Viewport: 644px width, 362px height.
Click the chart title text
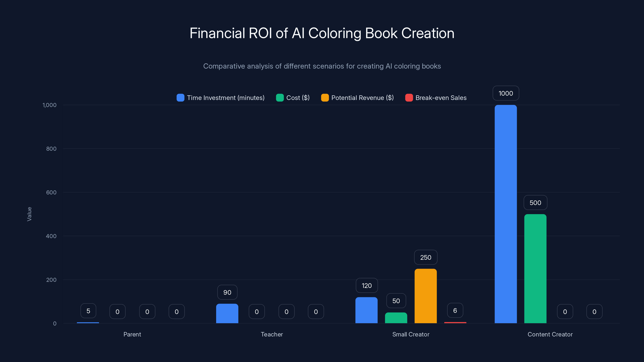click(x=322, y=33)
